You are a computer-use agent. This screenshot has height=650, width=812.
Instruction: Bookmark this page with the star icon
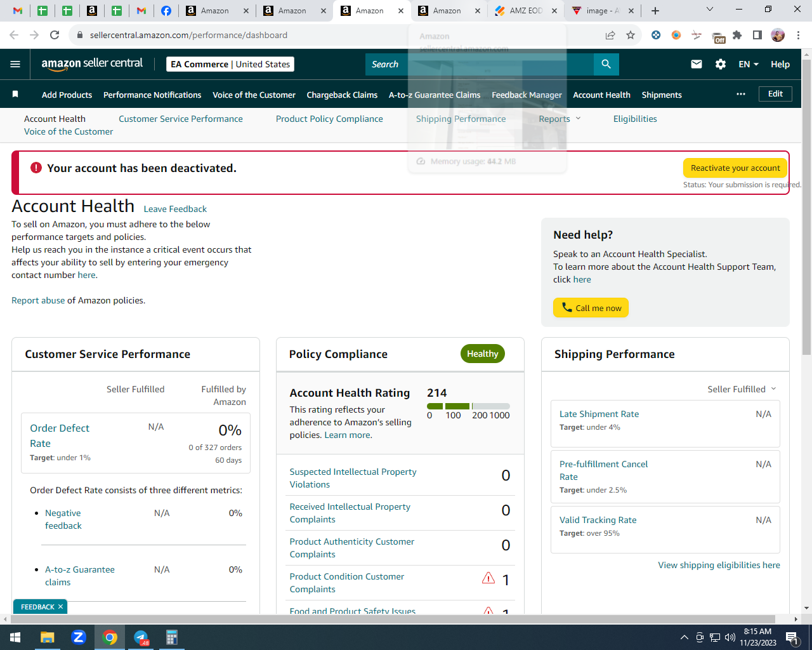(631, 35)
